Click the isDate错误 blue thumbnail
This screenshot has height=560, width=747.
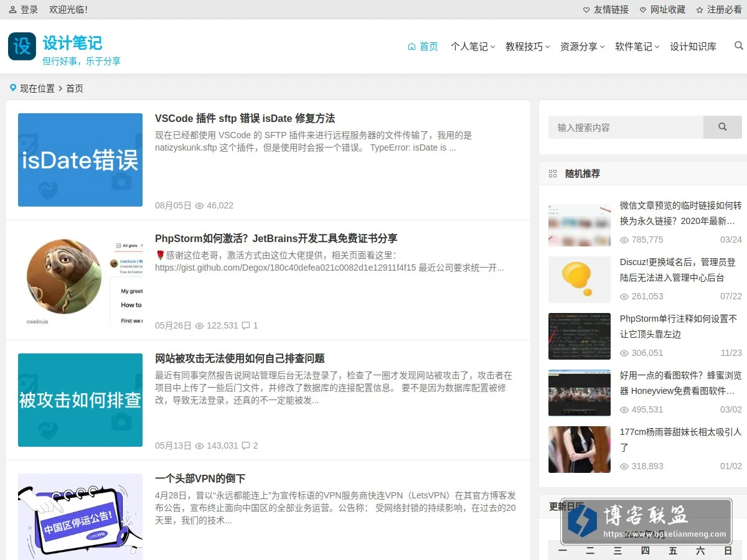click(80, 160)
